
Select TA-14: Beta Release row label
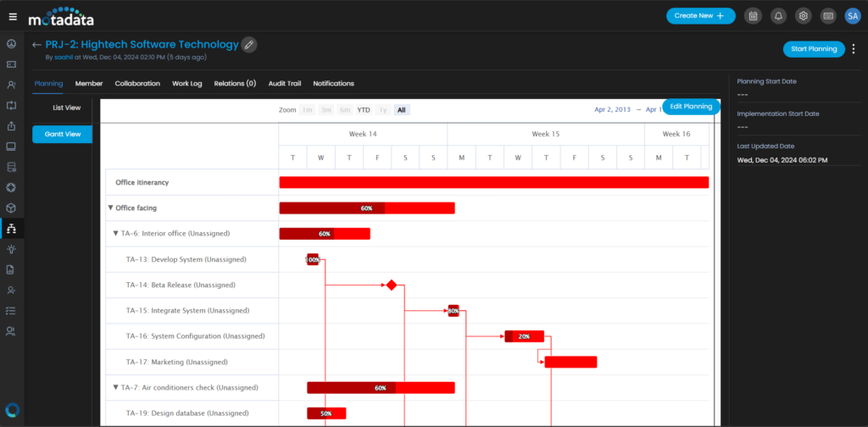pyautogui.click(x=181, y=285)
